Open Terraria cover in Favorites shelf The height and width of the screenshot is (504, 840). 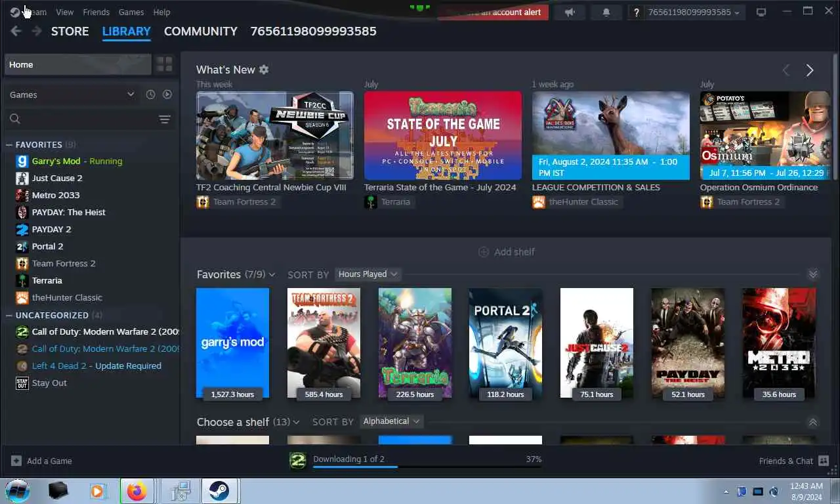[x=415, y=343]
